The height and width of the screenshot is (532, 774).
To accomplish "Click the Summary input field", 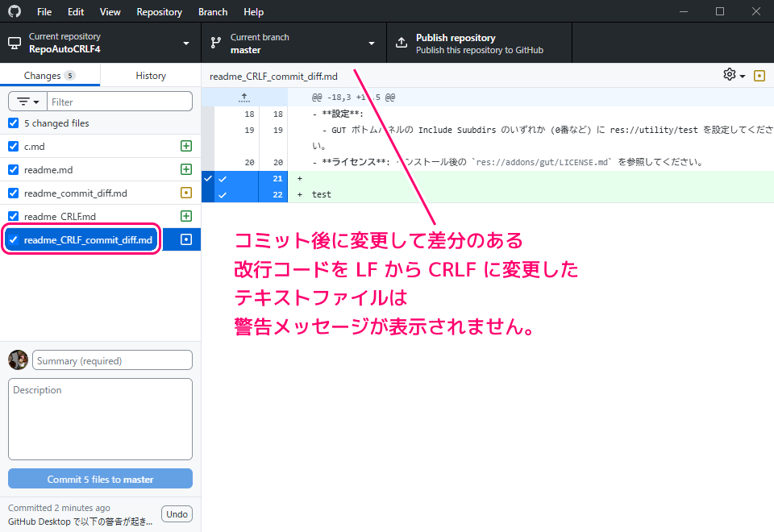I will [112, 360].
